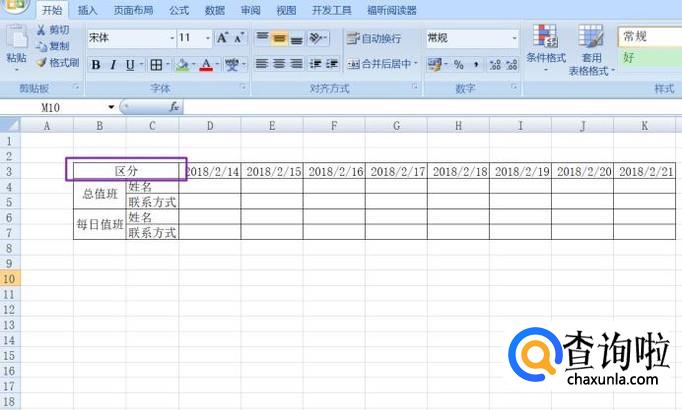Click the font color red A swatch
This screenshot has width=682, height=410.
pyautogui.click(x=205, y=65)
